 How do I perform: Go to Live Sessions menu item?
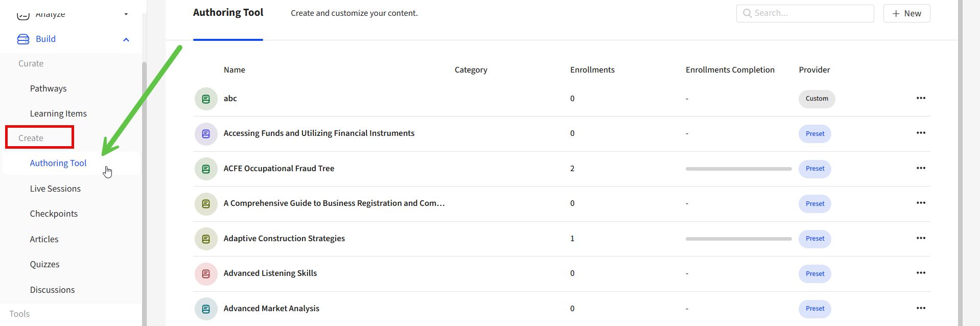55,189
